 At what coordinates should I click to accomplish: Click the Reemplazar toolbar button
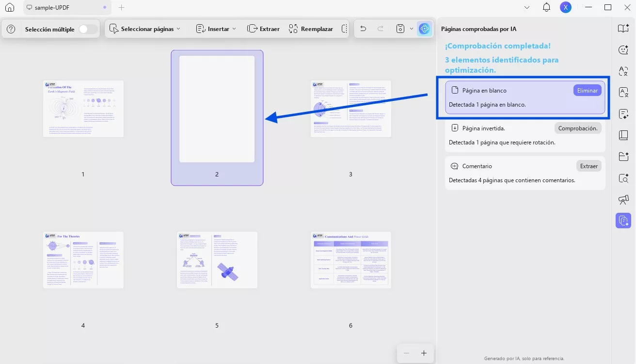(311, 29)
